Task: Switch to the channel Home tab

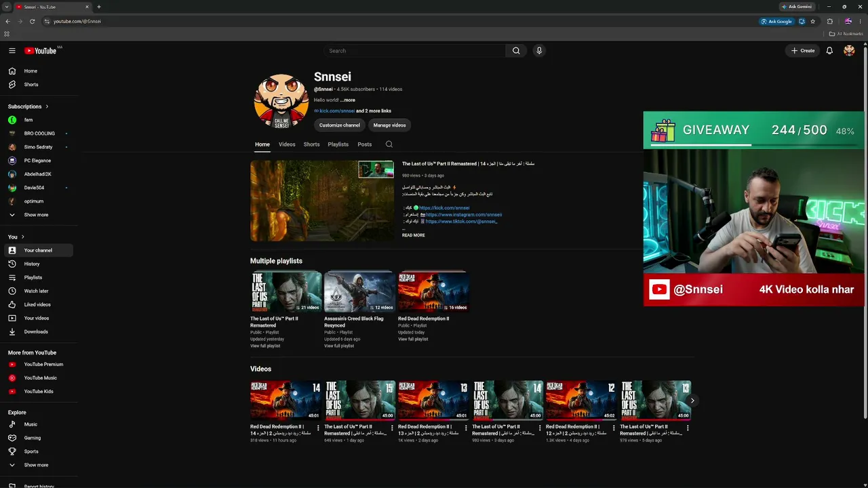Action: (262, 144)
